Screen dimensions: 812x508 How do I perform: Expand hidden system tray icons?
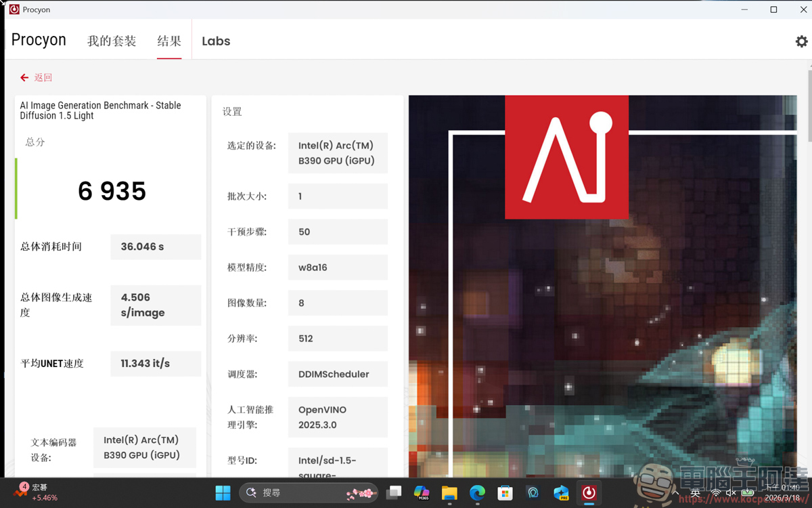click(675, 492)
